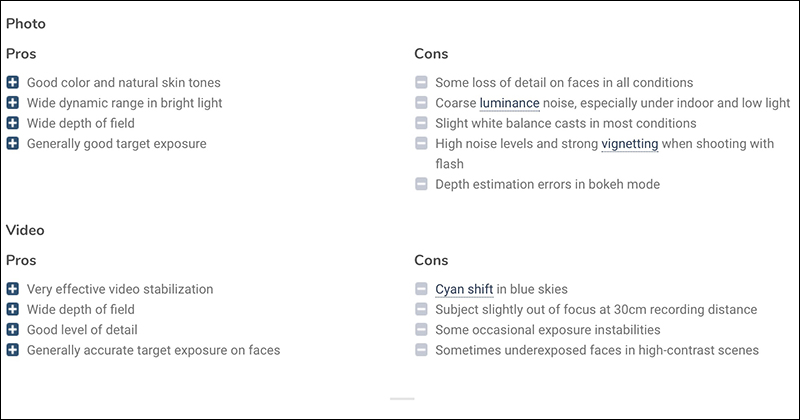
Task: Click minus icon beside Subject slightly out of focus
Action: click(421, 309)
